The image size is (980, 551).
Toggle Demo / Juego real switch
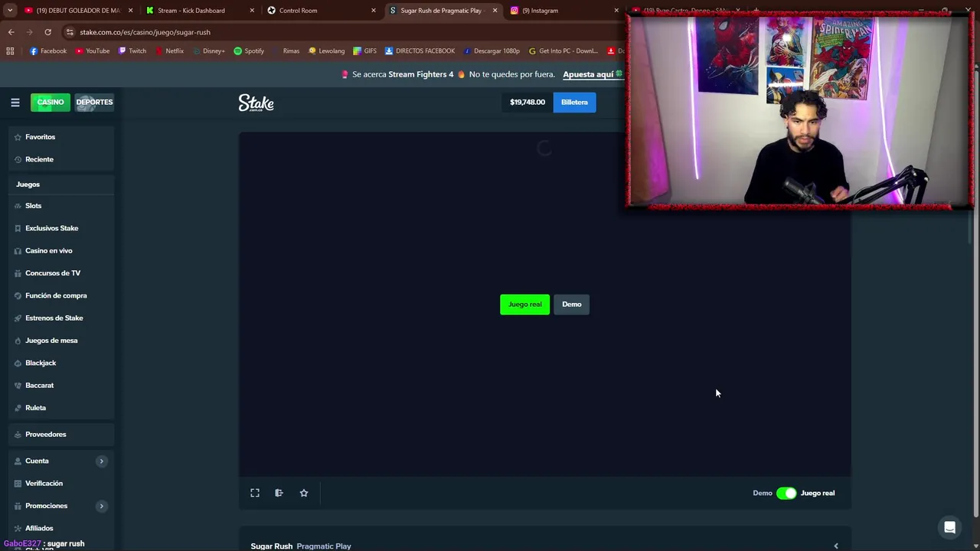786,493
